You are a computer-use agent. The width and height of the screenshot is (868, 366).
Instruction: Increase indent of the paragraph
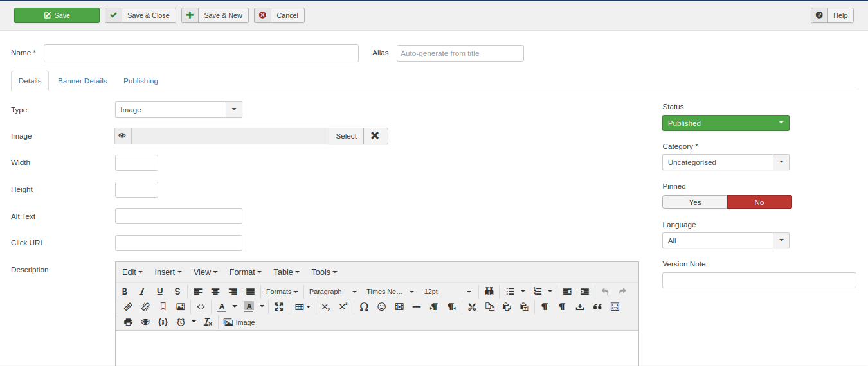(584, 292)
